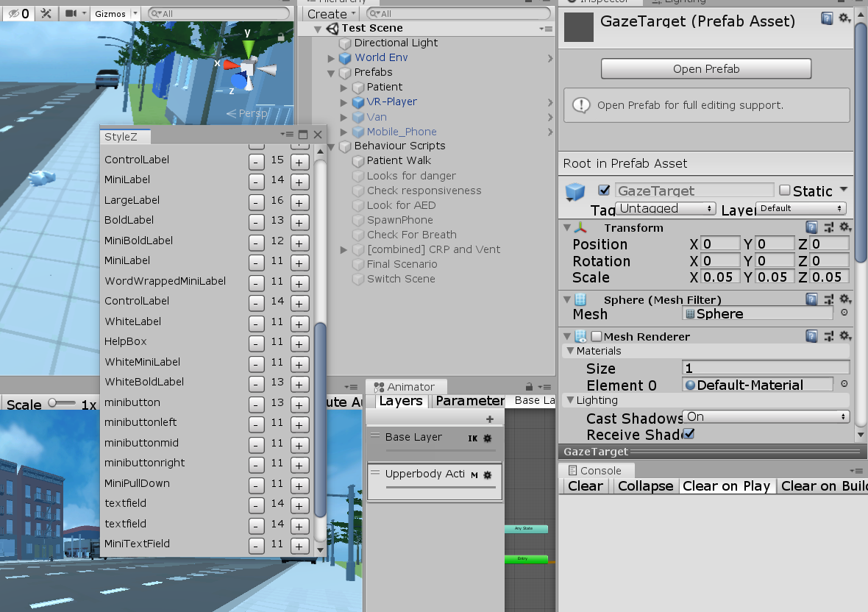Open Inspector header settings gear
Image resolution: width=868 pixels, height=612 pixels.
[844, 18]
